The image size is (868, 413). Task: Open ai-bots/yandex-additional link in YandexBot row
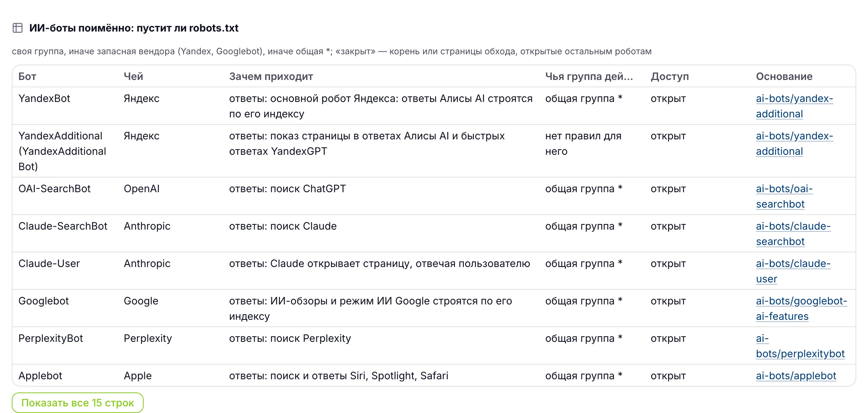794,106
